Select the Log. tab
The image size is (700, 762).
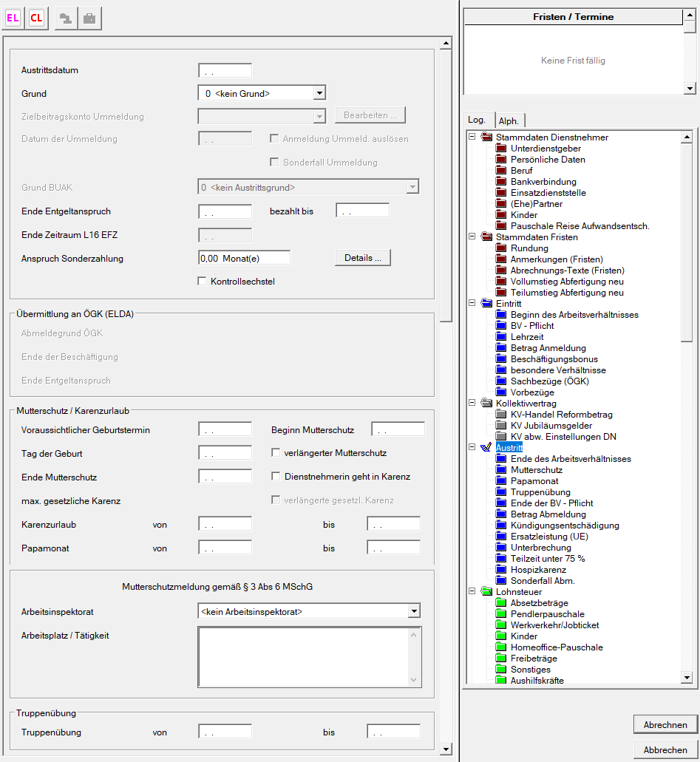click(477, 120)
